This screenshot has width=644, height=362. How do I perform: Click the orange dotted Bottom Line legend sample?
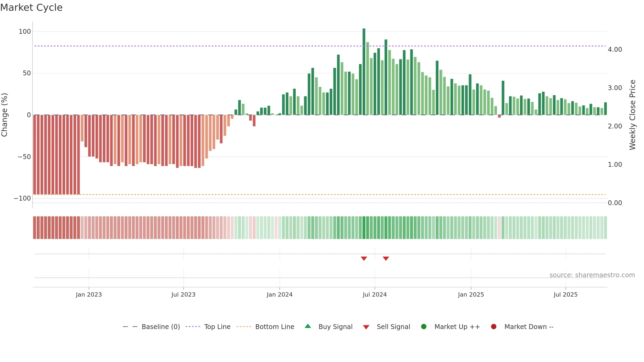click(x=244, y=327)
